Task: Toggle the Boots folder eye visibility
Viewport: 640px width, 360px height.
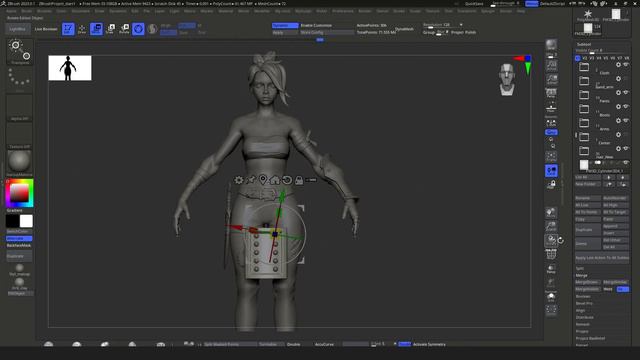Action: (626, 107)
